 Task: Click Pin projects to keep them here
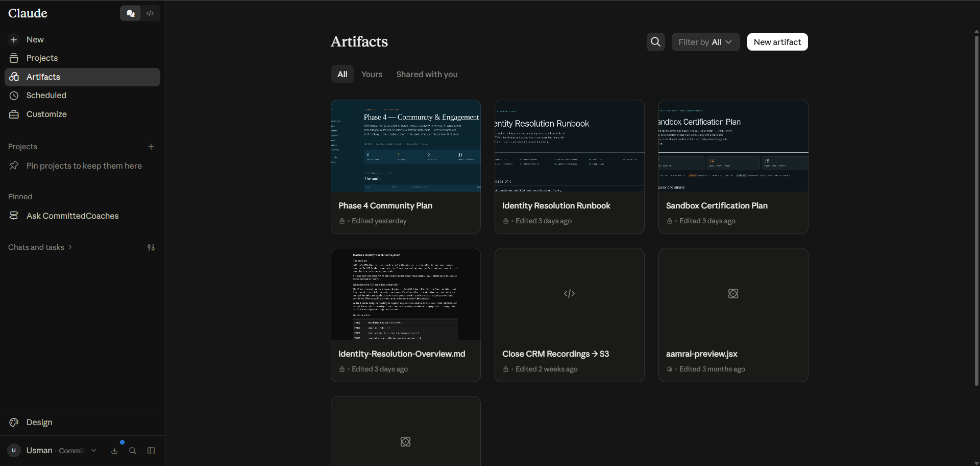pos(84,166)
